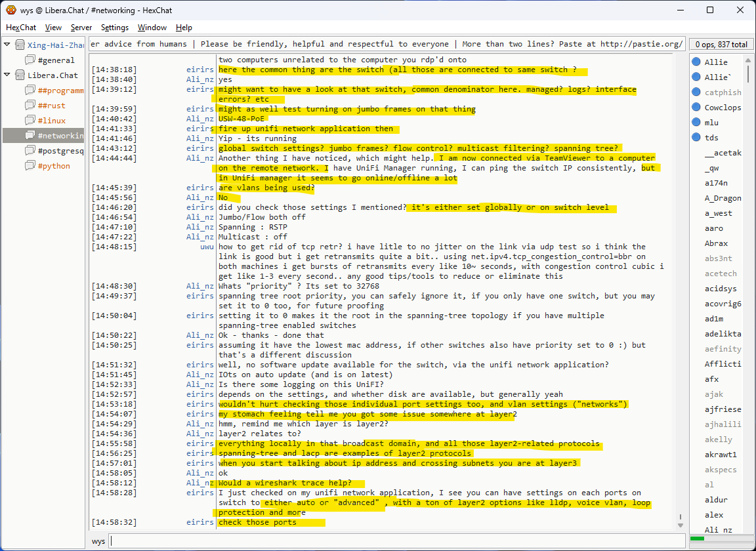The width and height of the screenshot is (756, 551).
Task: Click the #python channel icon
Action: click(30, 166)
